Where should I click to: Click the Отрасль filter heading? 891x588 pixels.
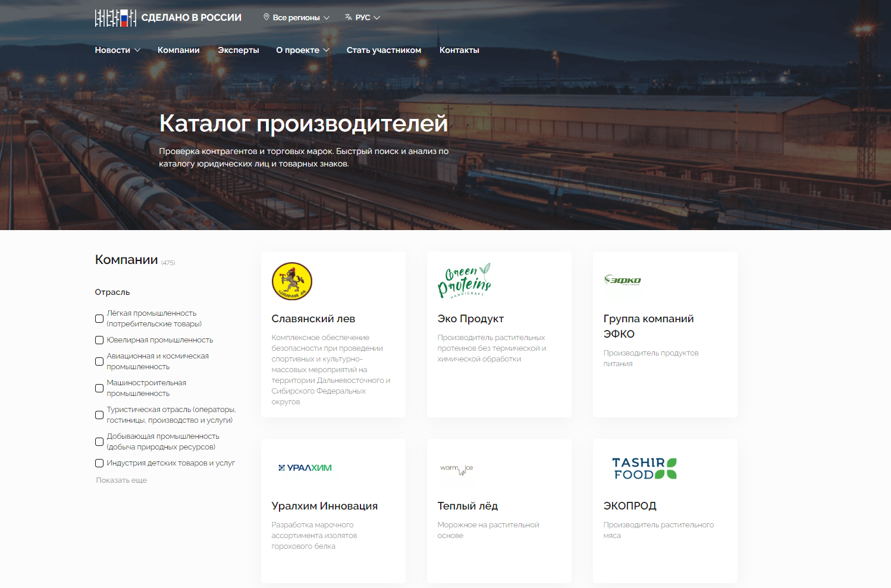point(112,292)
